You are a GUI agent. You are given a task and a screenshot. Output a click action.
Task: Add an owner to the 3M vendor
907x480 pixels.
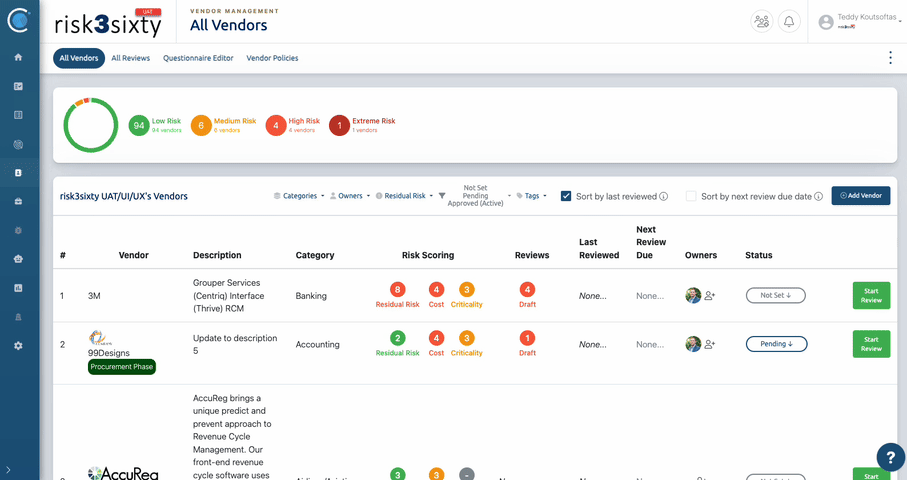click(710, 296)
